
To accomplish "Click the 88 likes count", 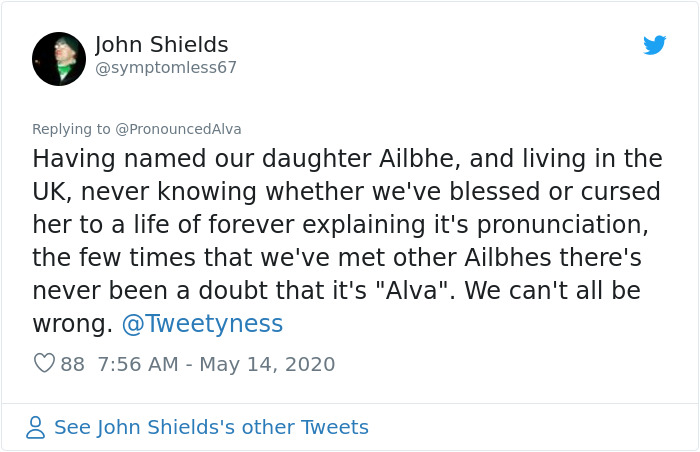I will pos(73,364).
